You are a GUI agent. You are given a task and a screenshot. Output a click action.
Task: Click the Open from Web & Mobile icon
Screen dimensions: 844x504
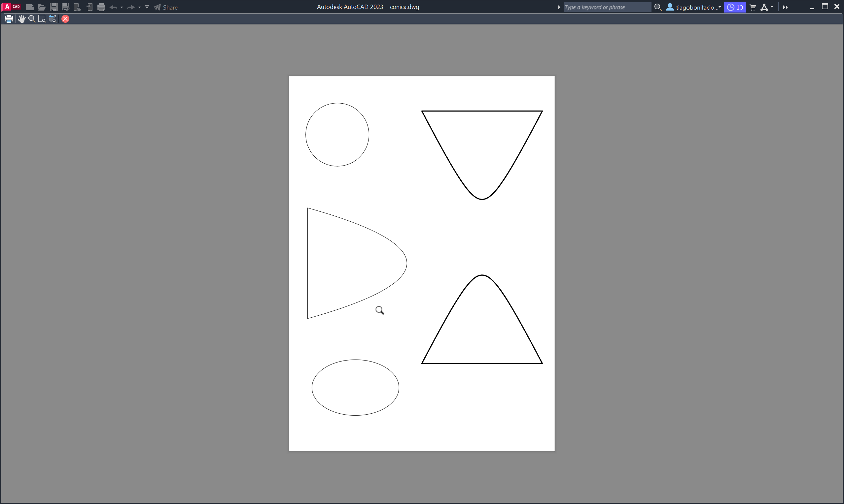click(77, 7)
